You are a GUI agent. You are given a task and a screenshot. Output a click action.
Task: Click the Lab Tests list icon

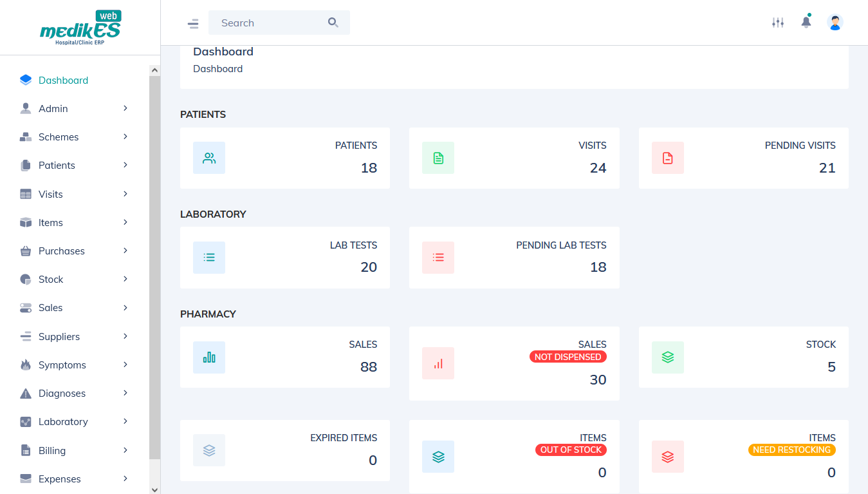tap(209, 258)
